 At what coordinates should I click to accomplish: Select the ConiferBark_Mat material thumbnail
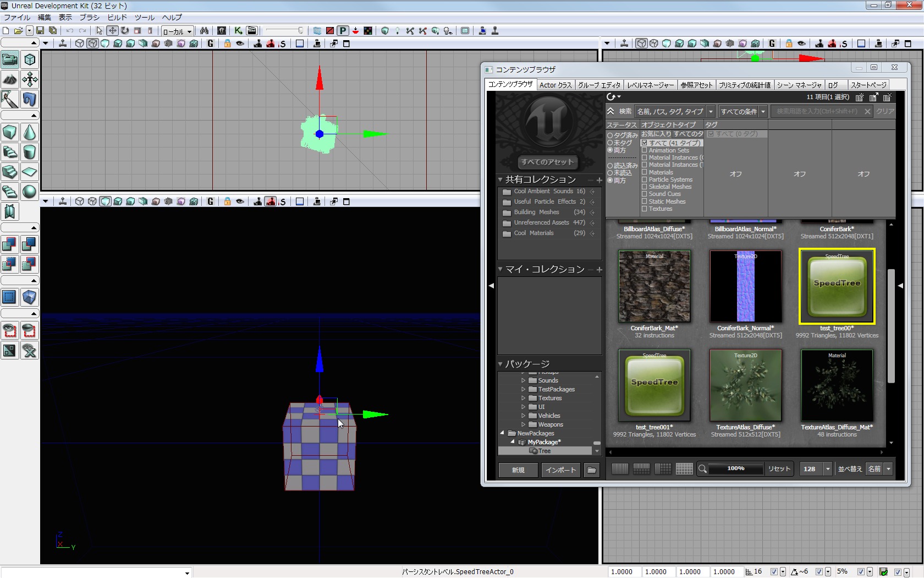(654, 286)
